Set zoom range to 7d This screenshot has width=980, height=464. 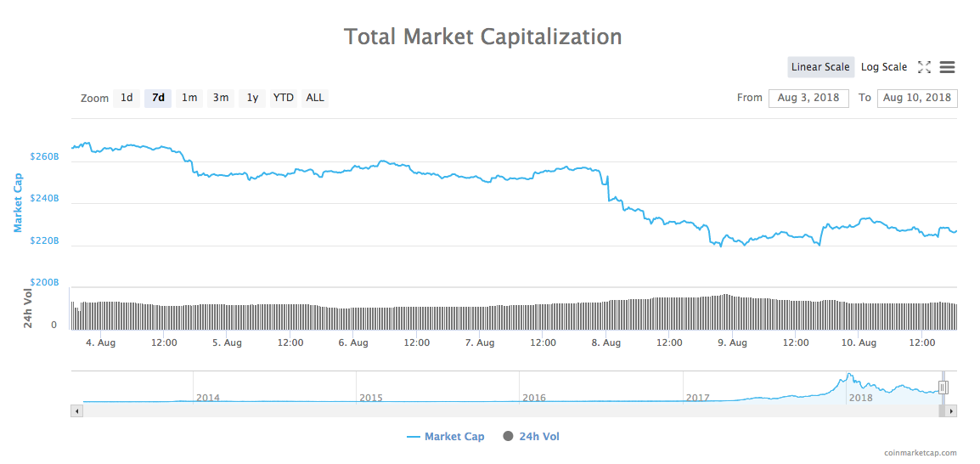[158, 98]
